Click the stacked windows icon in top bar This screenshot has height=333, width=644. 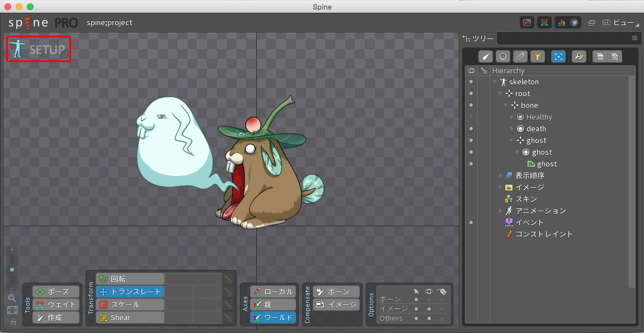pos(591,23)
